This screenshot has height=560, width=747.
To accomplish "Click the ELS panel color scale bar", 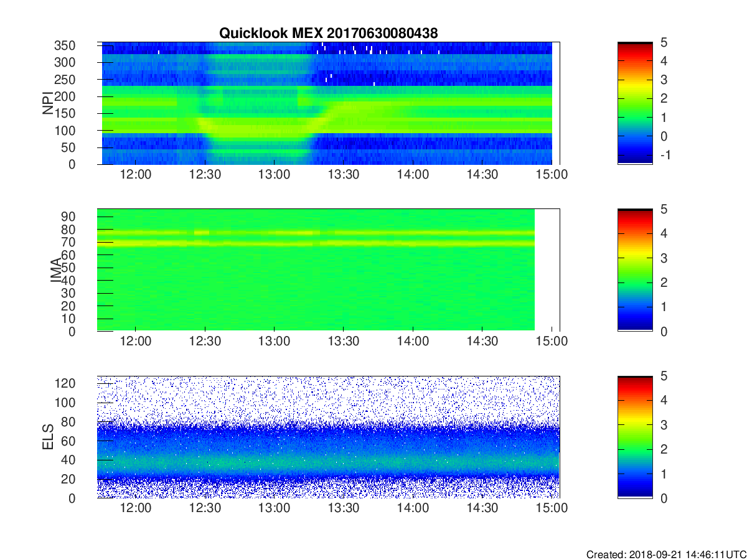I will pos(635,437).
